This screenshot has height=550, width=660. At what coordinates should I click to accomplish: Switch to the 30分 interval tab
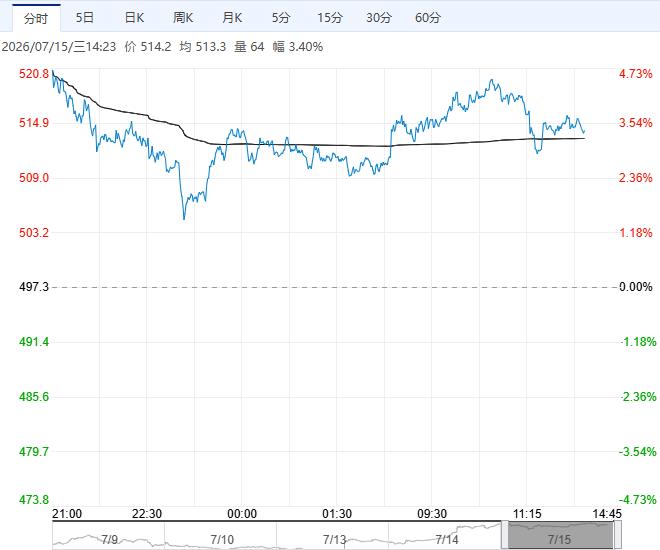[x=378, y=18]
